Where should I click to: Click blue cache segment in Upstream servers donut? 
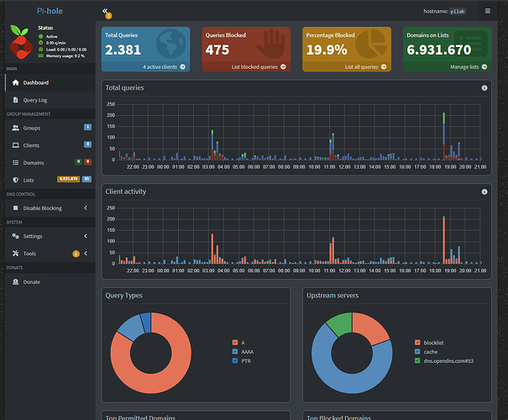pos(337,379)
